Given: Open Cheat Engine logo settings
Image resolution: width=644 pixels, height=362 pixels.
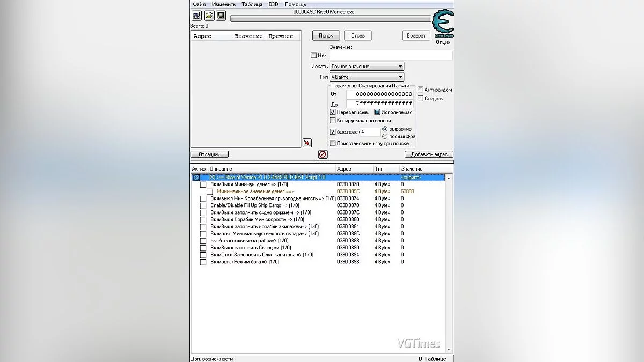Looking at the screenshot, I should pos(443,24).
